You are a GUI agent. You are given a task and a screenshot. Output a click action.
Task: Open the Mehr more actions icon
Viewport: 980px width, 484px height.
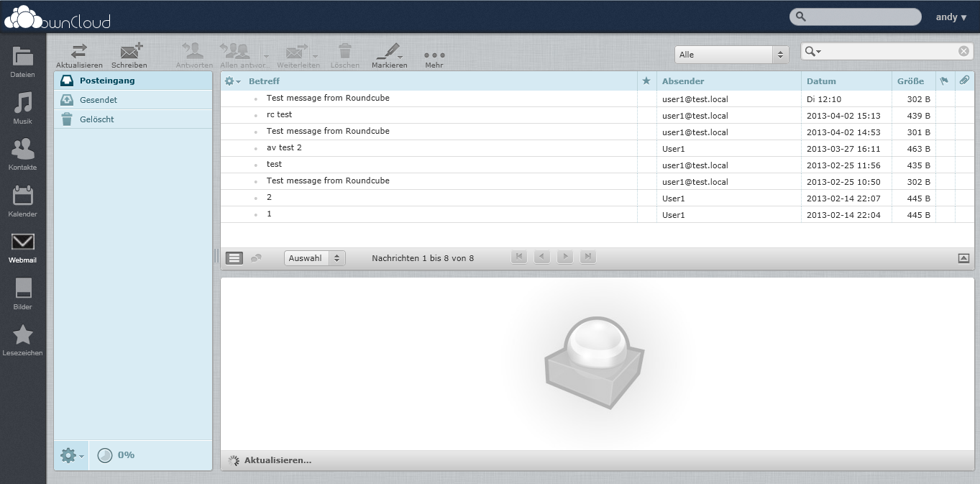point(434,55)
